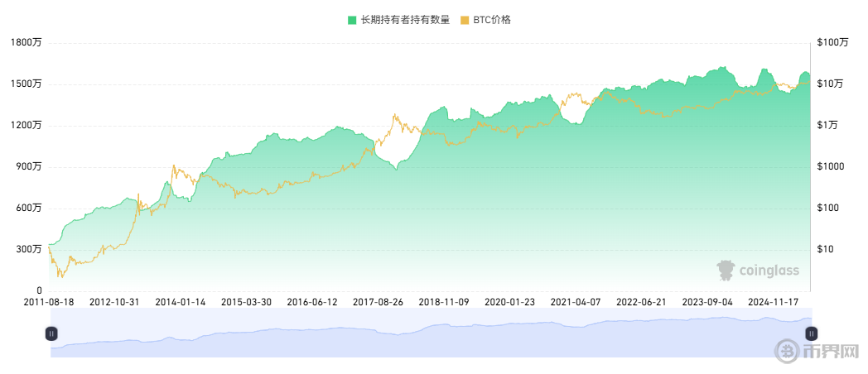Click the 1800万 left axis label
The height and width of the screenshot is (374, 868).
[26, 42]
